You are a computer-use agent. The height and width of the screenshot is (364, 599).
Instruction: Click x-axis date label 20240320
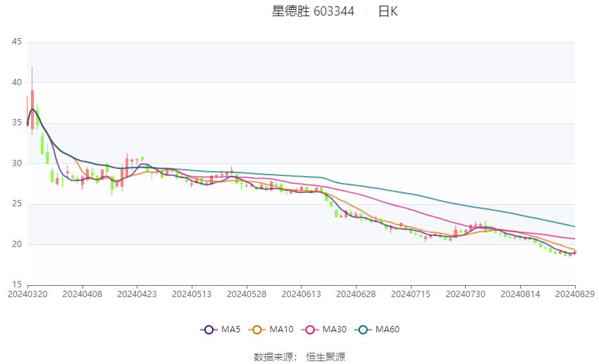27,294
